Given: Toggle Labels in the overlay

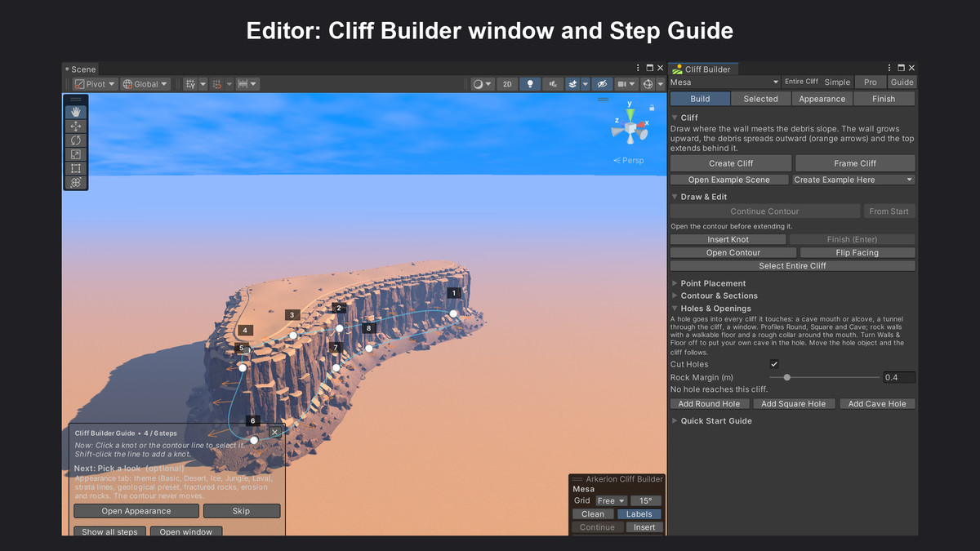Looking at the screenshot, I should pos(639,514).
